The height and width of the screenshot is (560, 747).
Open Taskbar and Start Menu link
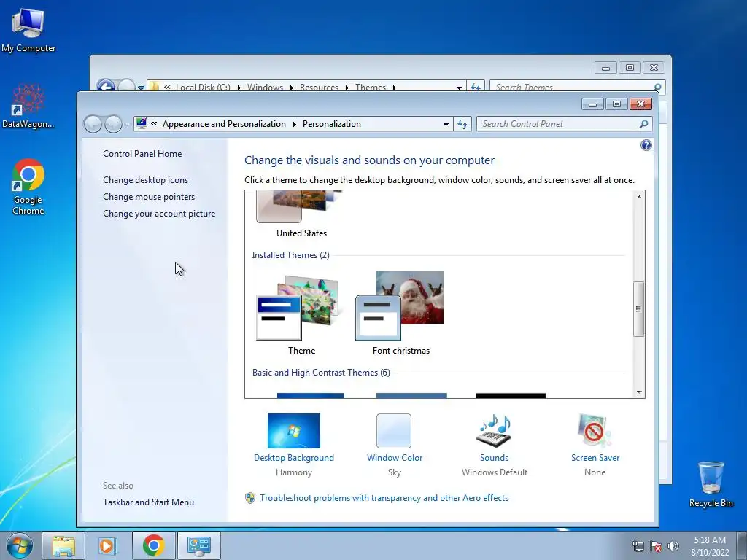pyautogui.click(x=148, y=502)
